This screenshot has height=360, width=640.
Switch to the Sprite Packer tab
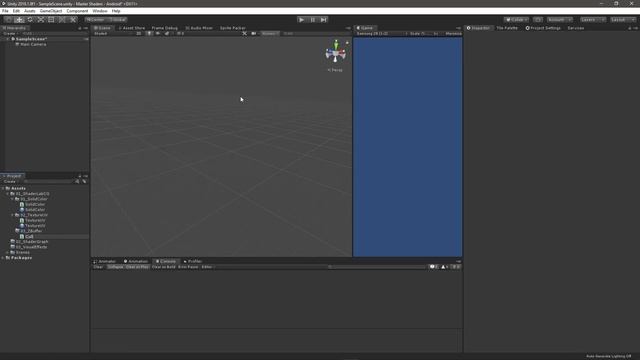232,28
